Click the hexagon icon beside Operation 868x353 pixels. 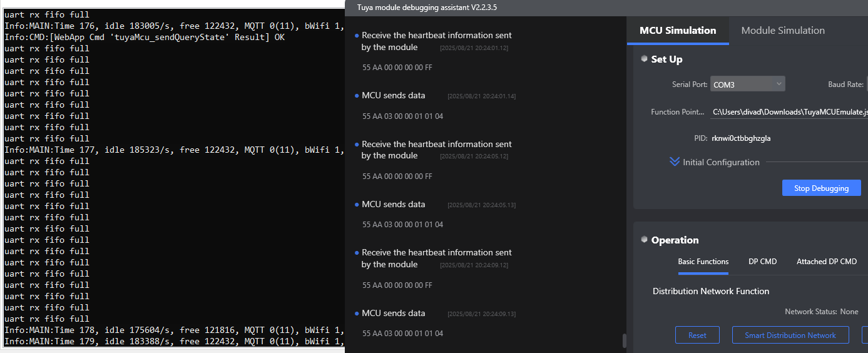(644, 240)
